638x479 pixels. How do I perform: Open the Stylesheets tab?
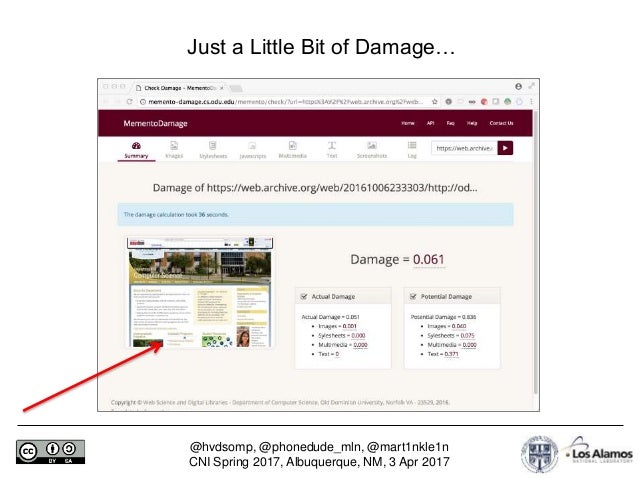click(213, 150)
